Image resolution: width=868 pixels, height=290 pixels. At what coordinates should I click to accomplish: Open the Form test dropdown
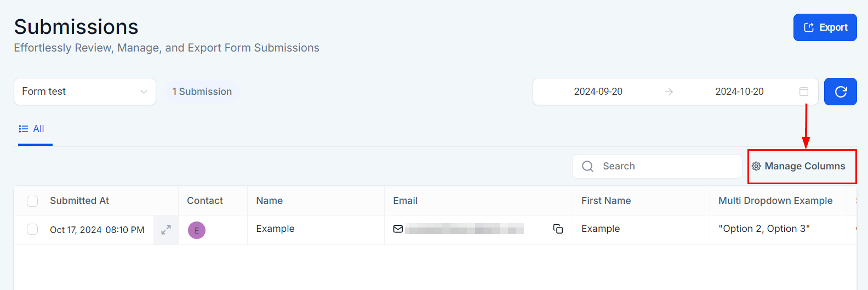(x=85, y=92)
